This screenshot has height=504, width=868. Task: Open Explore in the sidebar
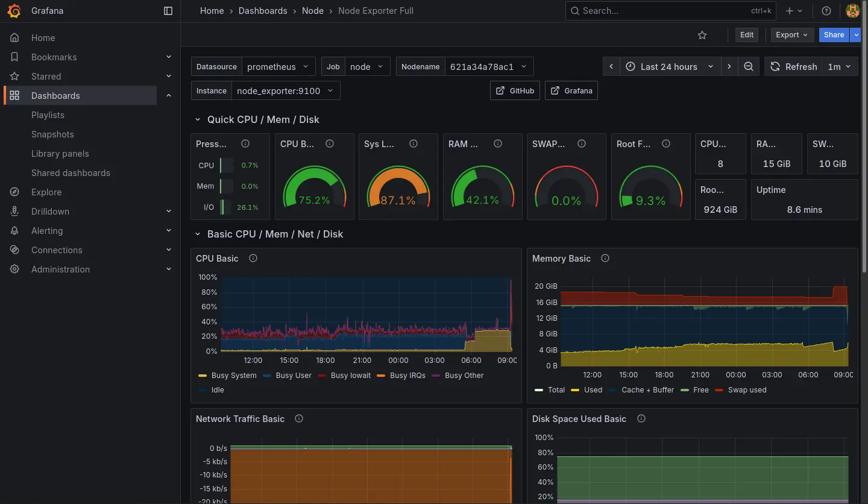(46, 192)
